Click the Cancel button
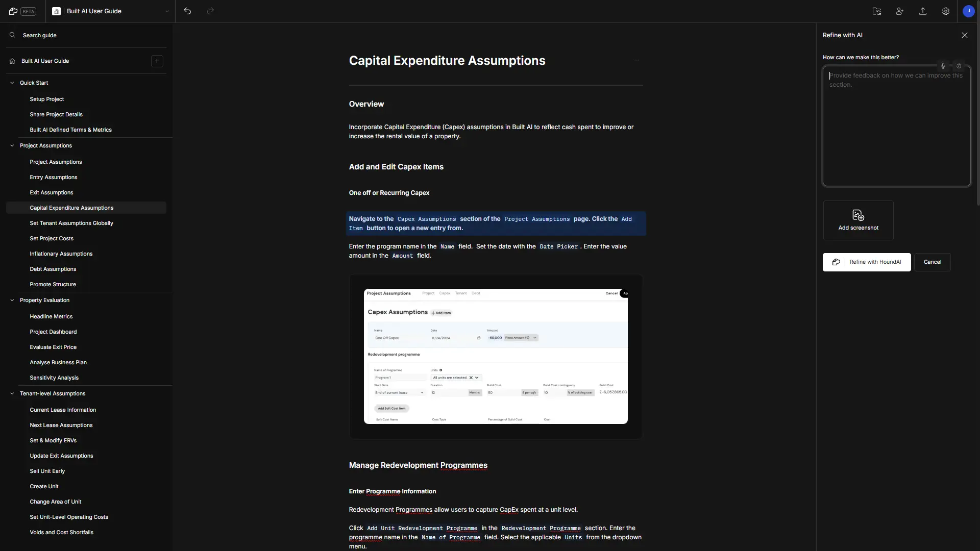 [x=932, y=261]
